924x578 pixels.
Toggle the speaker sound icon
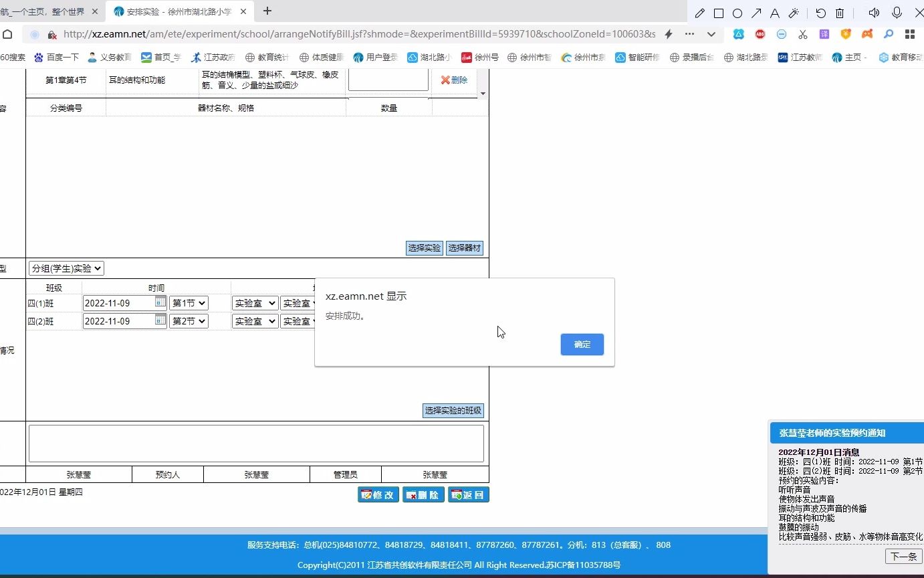coord(874,13)
